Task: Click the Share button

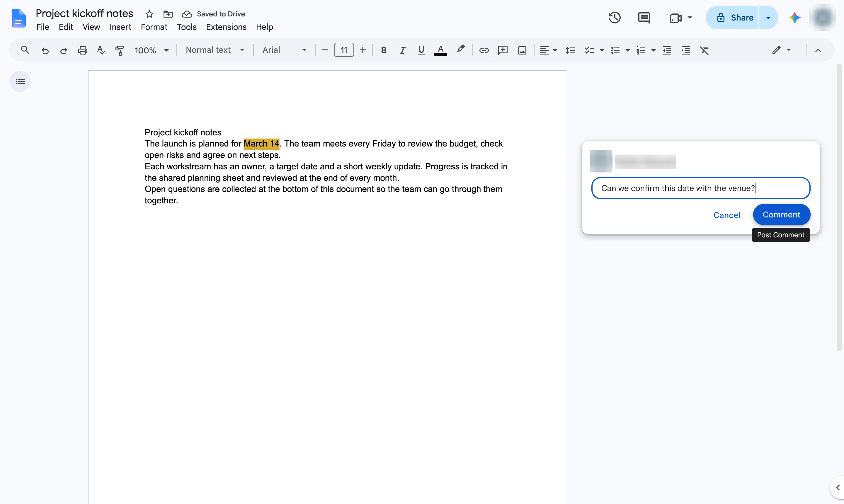Action: pos(732,18)
